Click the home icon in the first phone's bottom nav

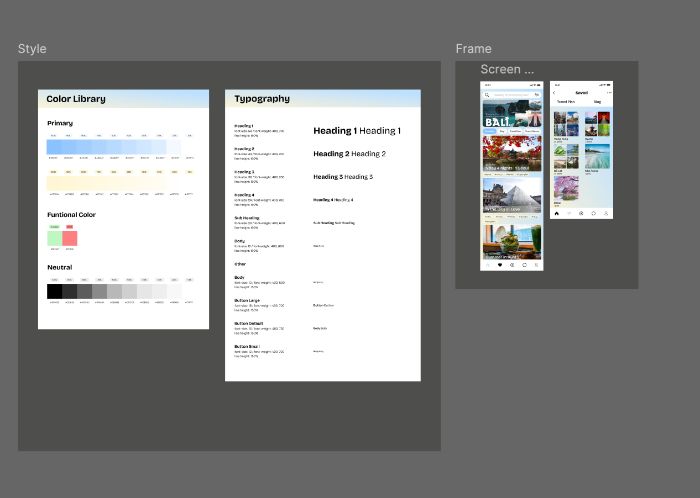(x=488, y=265)
